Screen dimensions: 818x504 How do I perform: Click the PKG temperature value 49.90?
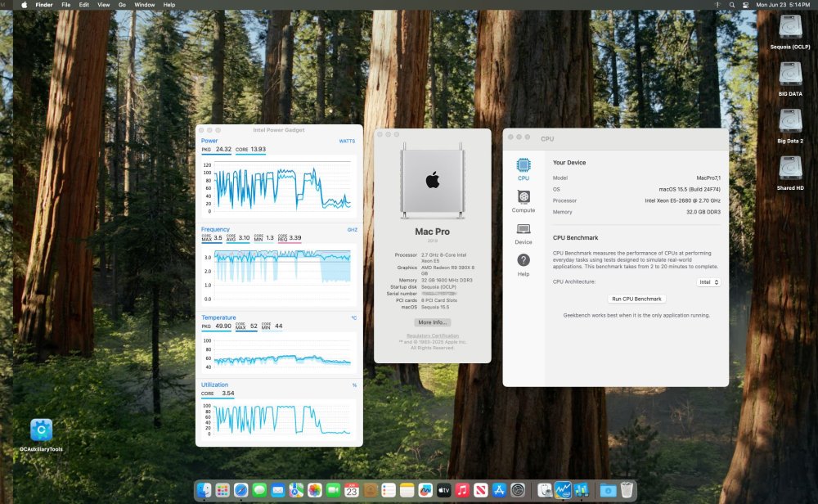click(x=223, y=326)
